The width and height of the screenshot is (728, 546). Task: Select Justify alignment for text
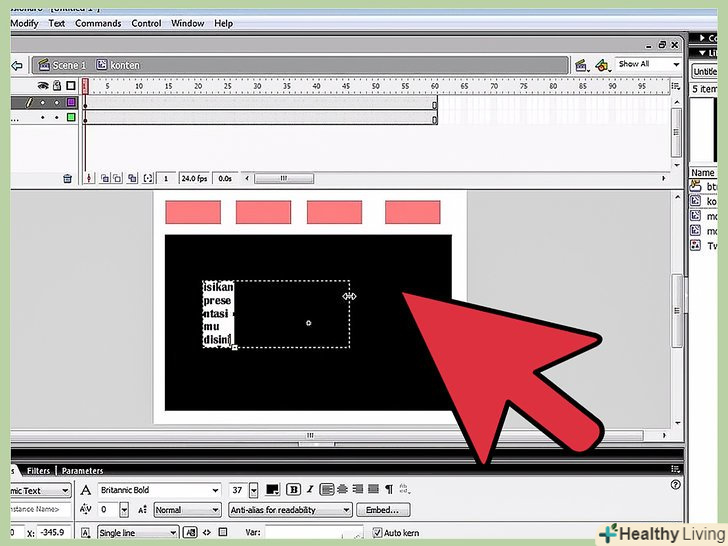[x=373, y=489]
